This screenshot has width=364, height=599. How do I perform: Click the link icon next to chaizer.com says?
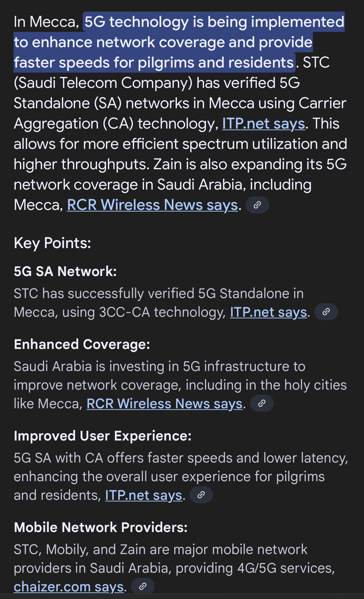(x=143, y=586)
